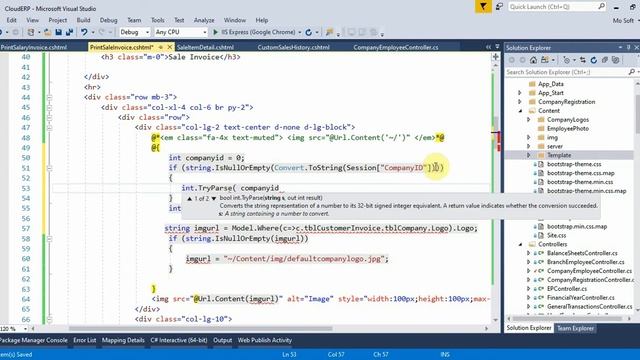Select EPController.cs in Solution Explorer

point(567,289)
